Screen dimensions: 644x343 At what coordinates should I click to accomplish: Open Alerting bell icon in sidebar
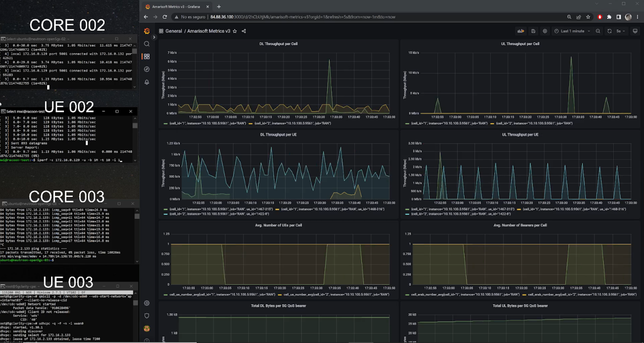pyautogui.click(x=147, y=82)
